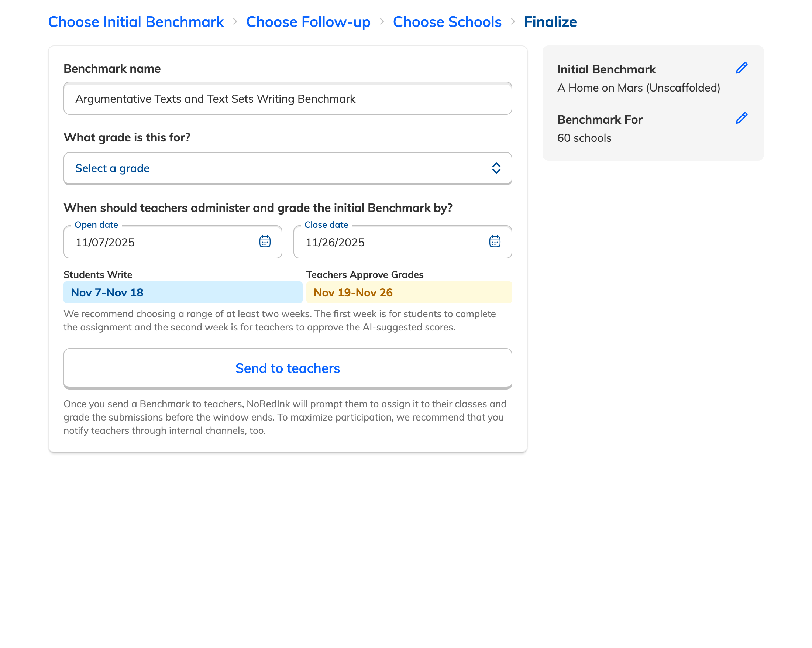Image resolution: width=812 pixels, height=648 pixels.
Task: Focus the Benchmark name text field
Action: point(288,99)
